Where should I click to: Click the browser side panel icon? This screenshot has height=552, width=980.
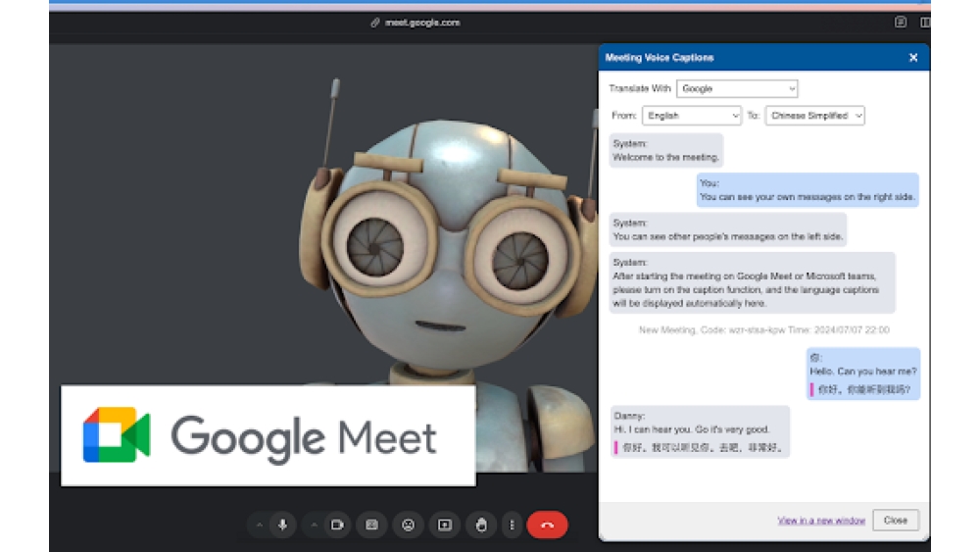pos(925,23)
